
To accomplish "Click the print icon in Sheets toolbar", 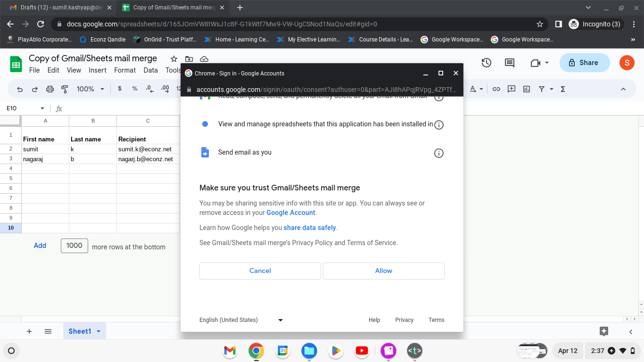I will click(x=50, y=89).
